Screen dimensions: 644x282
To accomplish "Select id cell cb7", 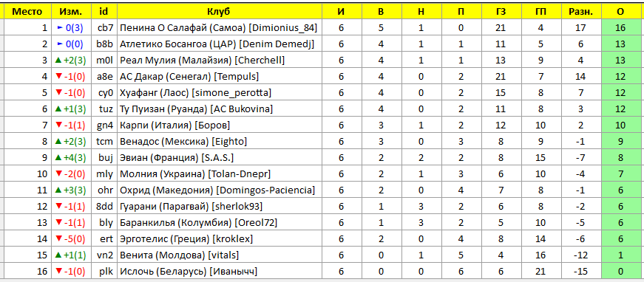I will [104, 28].
